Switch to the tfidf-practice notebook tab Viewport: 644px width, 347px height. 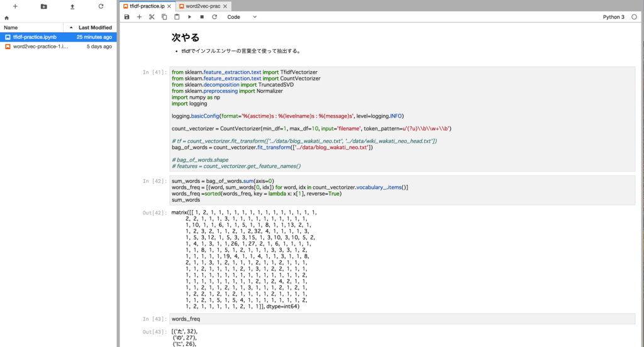147,6
